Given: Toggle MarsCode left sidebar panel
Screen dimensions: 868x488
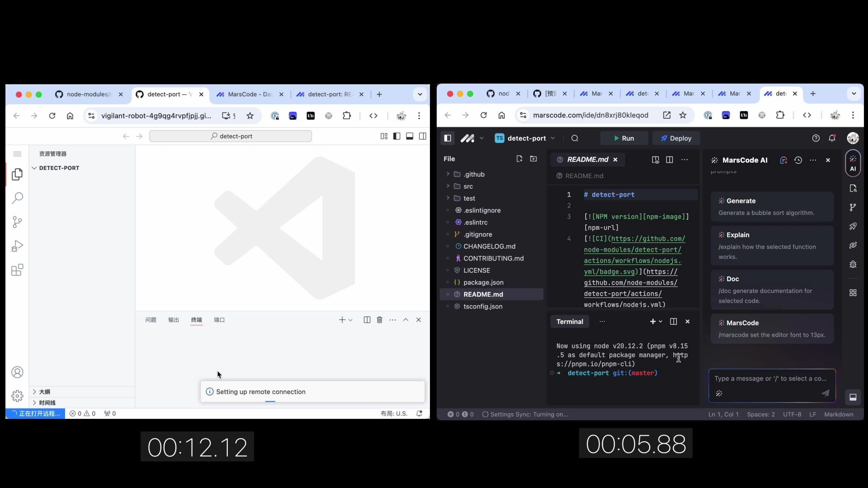Looking at the screenshot, I should tap(447, 138).
